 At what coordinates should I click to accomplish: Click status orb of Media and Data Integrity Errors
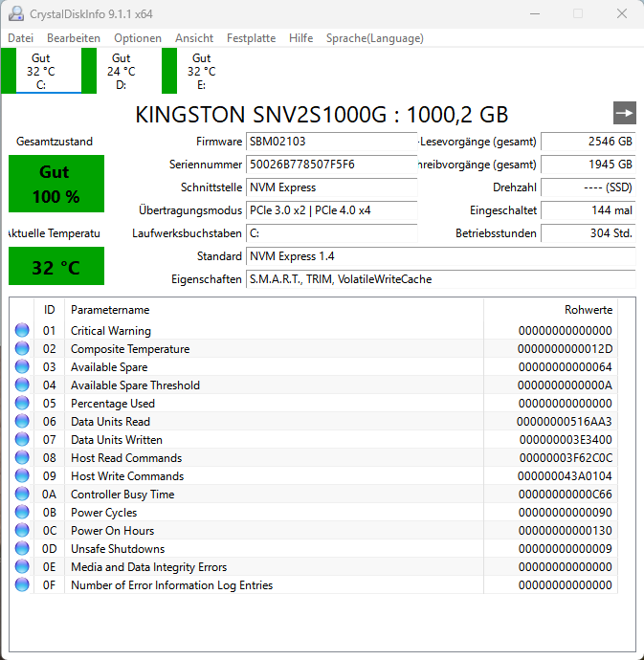pos(22,566)
